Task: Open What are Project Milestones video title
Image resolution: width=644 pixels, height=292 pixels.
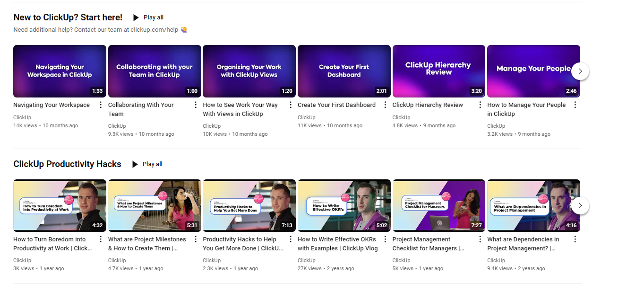Action: [147, 244]
